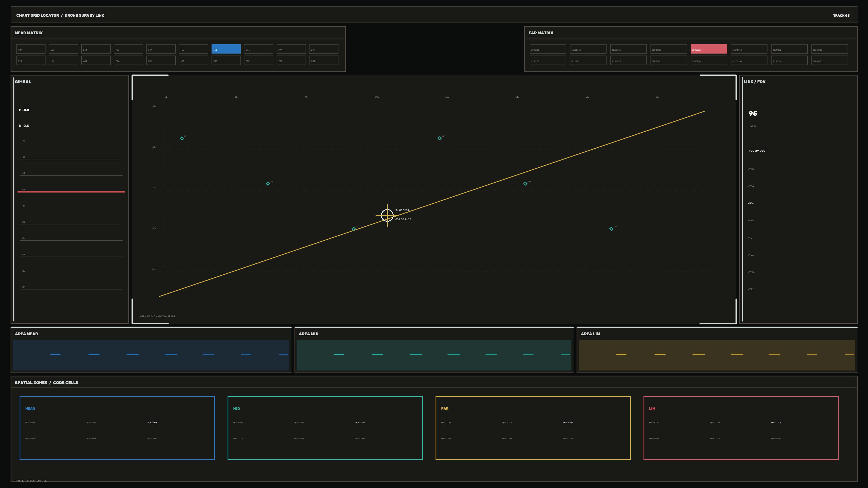This screenshot has height=488, width=868.
Task: Choose the 32UF5721 cell in Far Matrix
Action: pos(628,60)
